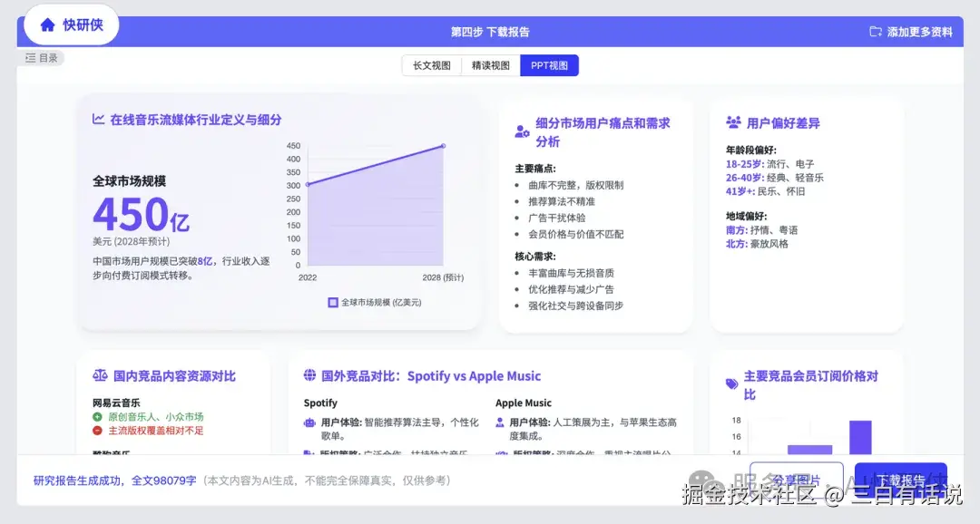The image size is (980, 524).
Task: Switch to the 精读视图 tab
Action: coord(491,65)
